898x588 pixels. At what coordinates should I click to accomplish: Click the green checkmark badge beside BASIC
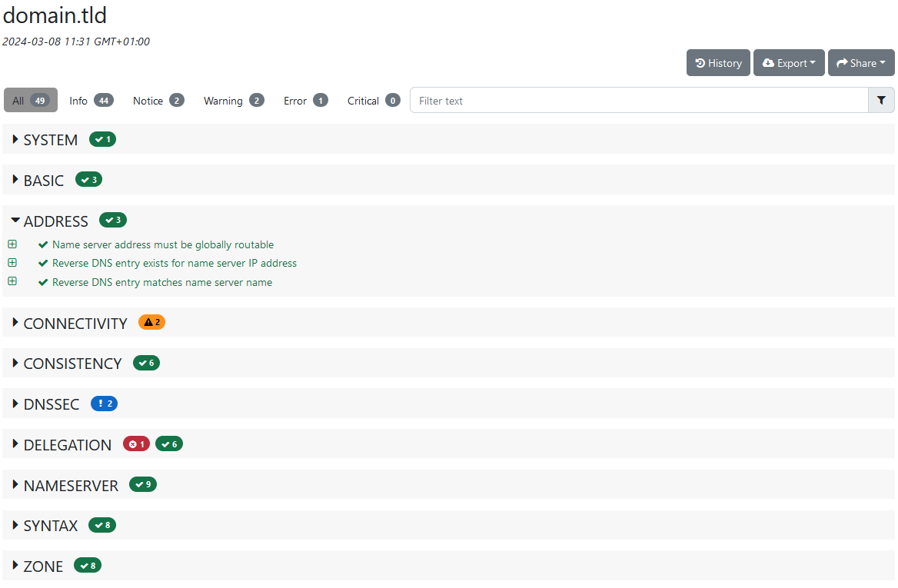[88, 178]
